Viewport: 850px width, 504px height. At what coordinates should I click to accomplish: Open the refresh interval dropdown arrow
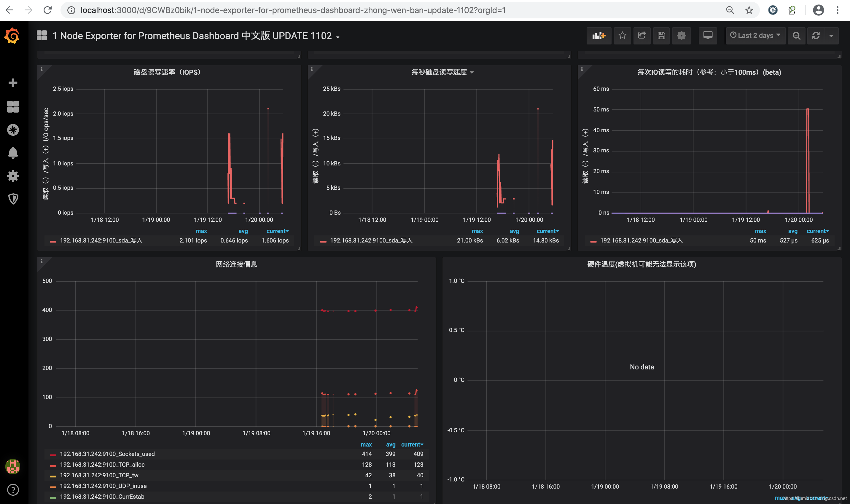tap(831, 36)
